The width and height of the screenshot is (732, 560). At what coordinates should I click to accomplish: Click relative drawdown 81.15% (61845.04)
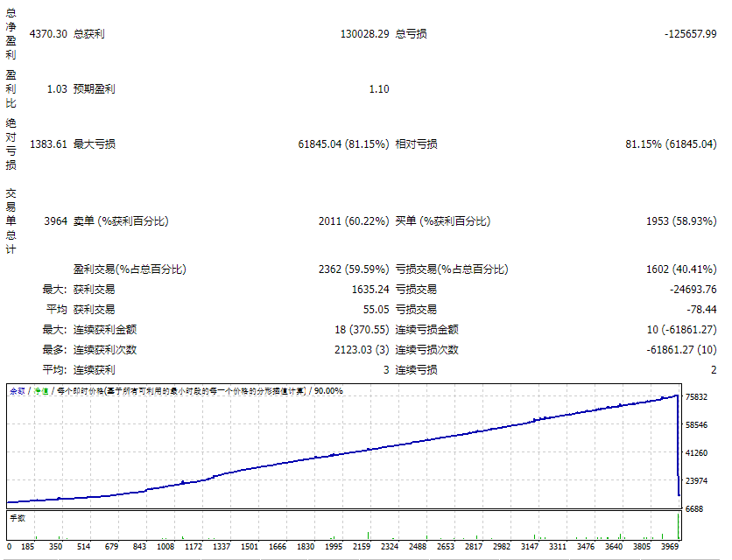(672, 144)
